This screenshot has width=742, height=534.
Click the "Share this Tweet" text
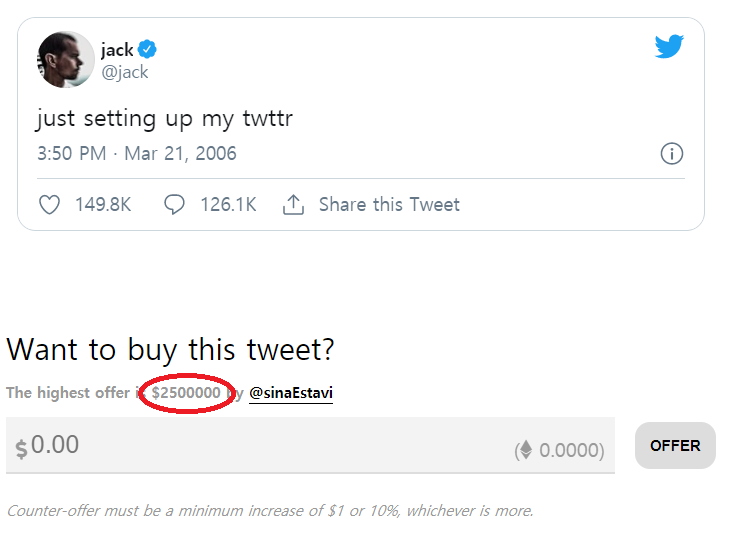389,205
